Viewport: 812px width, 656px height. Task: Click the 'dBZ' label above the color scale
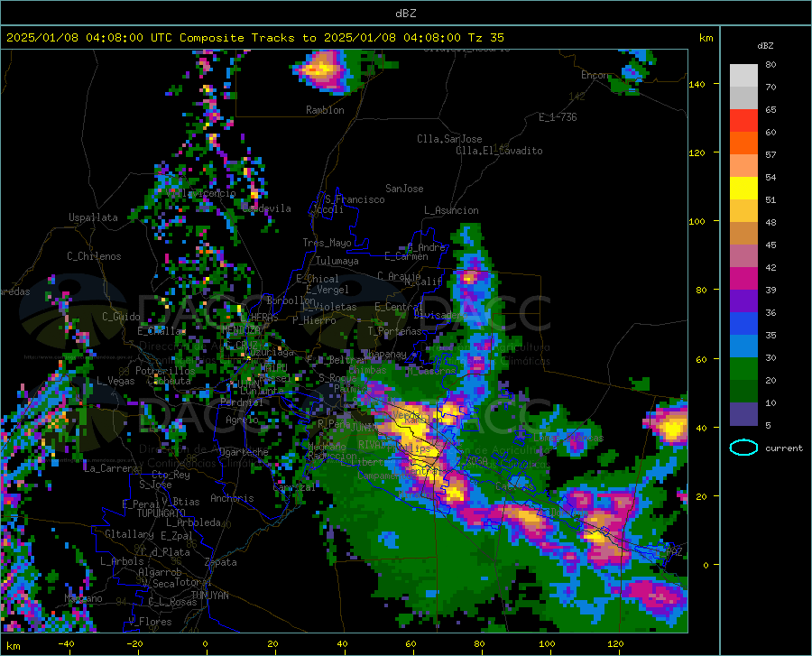(765, 45)
